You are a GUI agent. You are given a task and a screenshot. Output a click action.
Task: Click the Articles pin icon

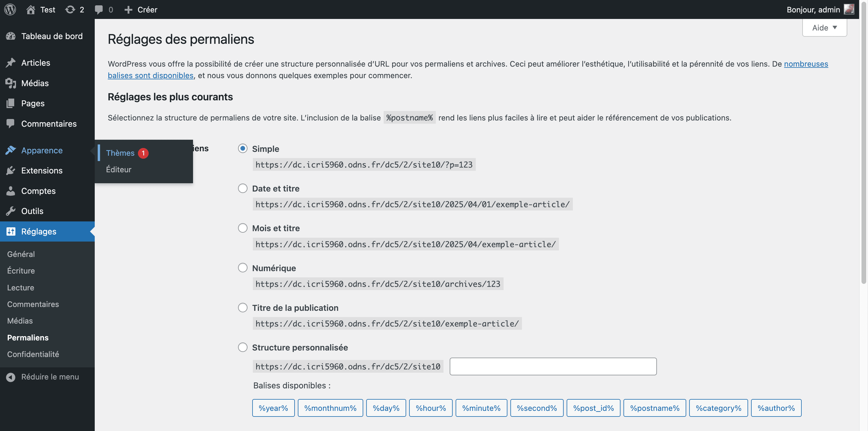pos(11,63)
